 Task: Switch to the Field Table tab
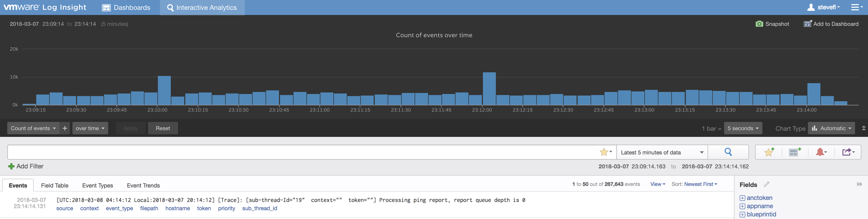(55, 185)
